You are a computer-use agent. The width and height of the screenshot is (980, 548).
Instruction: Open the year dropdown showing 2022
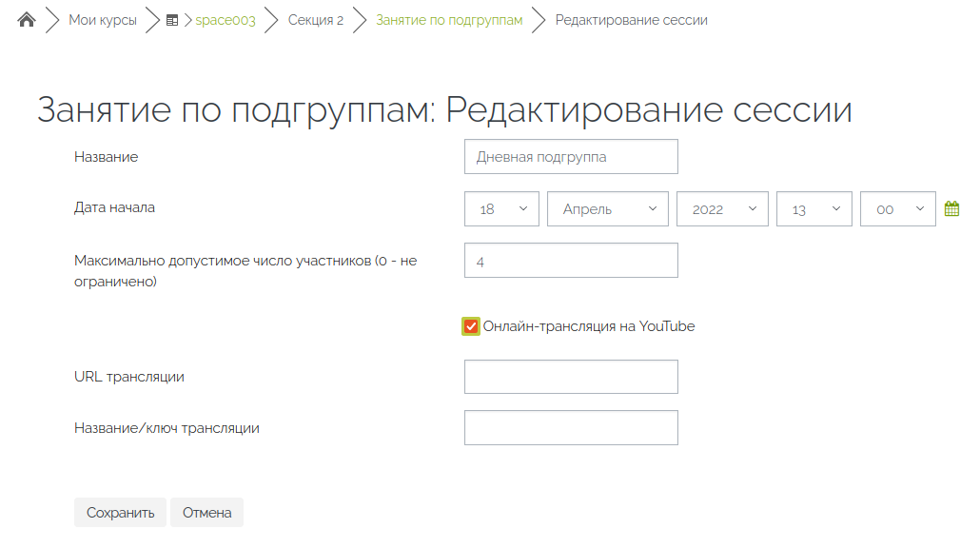click(x=722, y=208)
